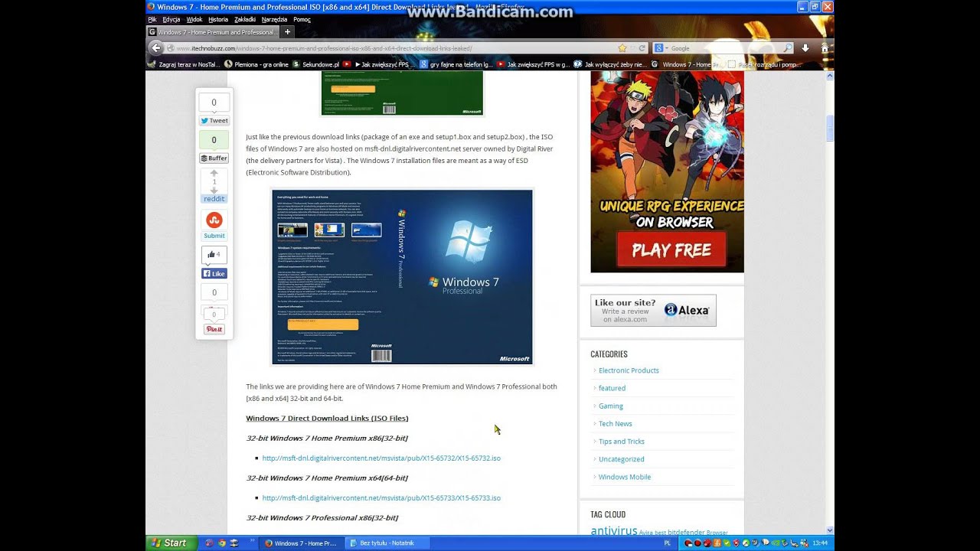Click the Alexa review badge
The height and width of the screenshot is (551, 980).
click(x=653, y=311)
